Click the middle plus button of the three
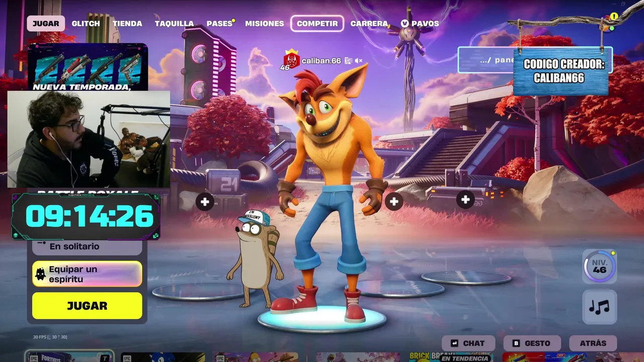This screenshot has width=644, height=362. [x=394, y=202]
